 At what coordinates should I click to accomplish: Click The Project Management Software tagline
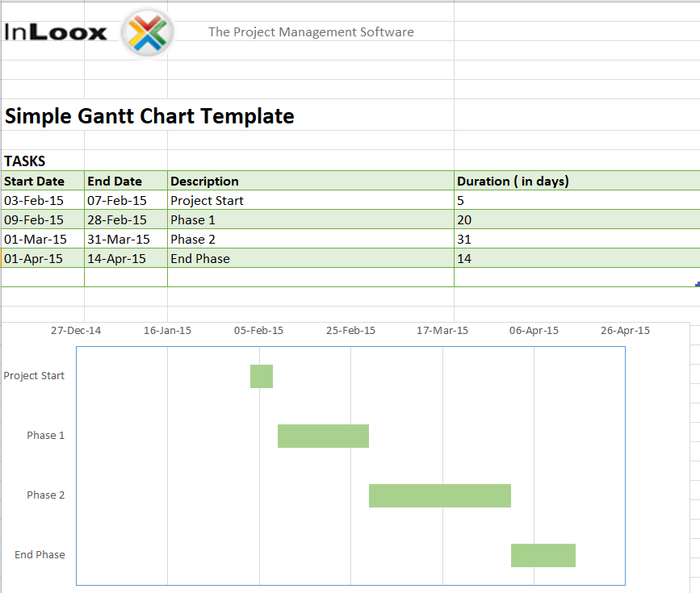click(311, 32)
